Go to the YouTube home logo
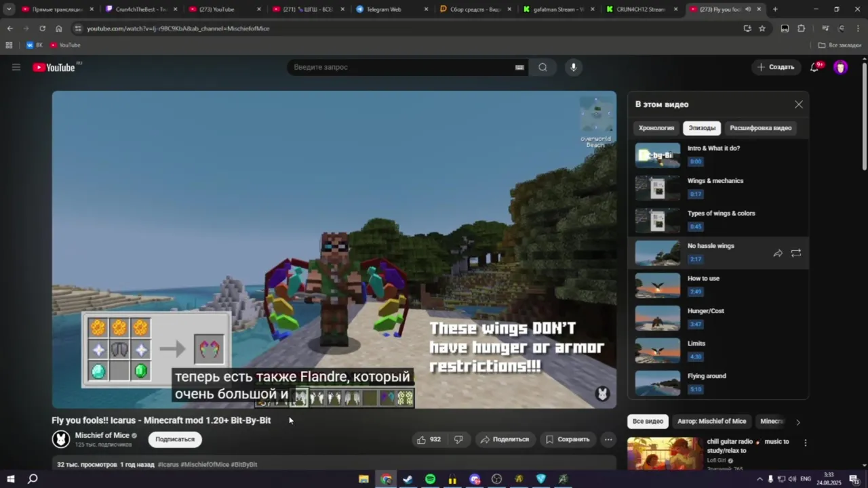868x488 pixels. pos(54,67)
